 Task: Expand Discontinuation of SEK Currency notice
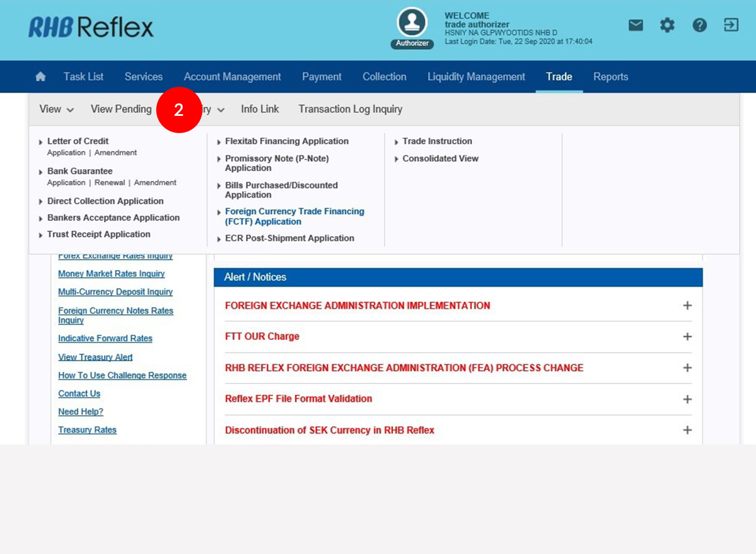[687, 430]
